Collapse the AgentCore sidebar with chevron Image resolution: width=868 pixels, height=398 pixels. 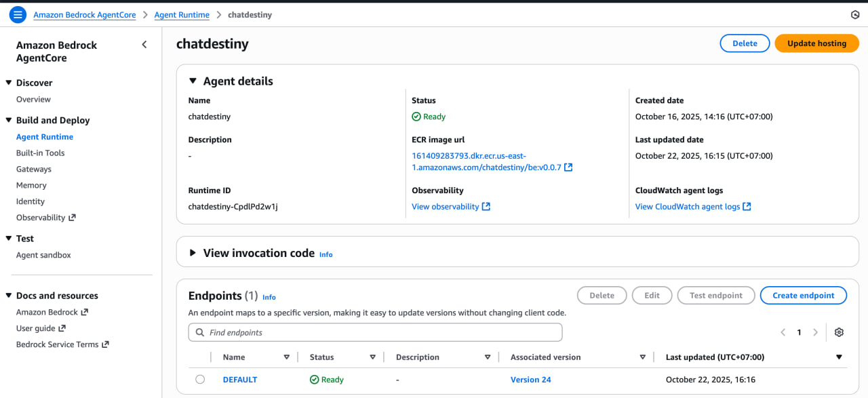144,45
